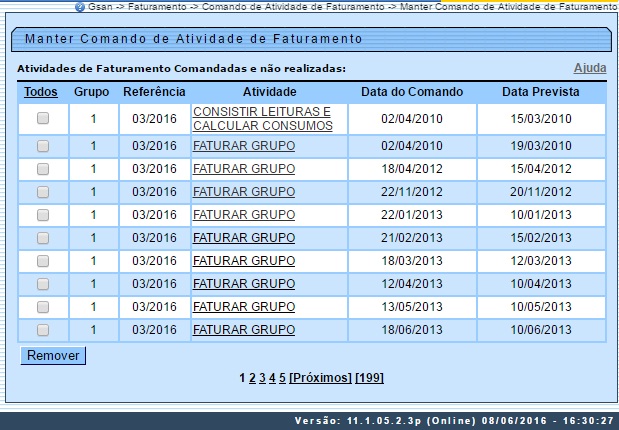Viewport: 619px width, 430px height.
Task: Tick checkbox for row with command date 18/03/2013
Action: coord(43,261)
